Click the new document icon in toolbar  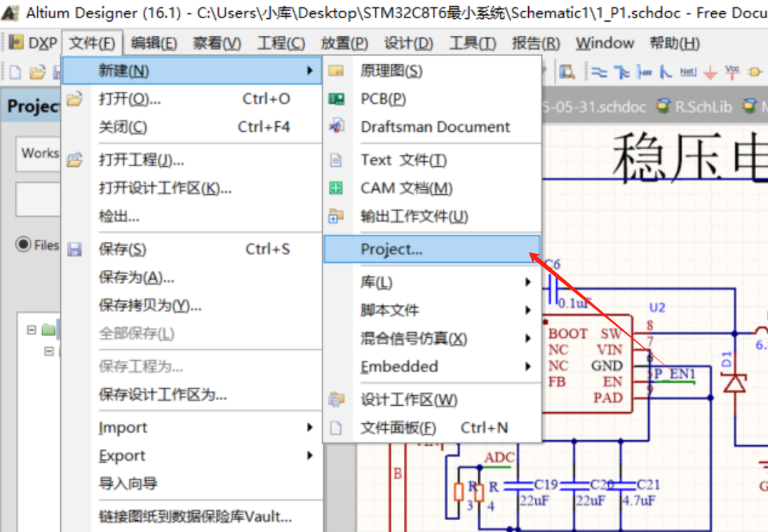tap(15, 72)
